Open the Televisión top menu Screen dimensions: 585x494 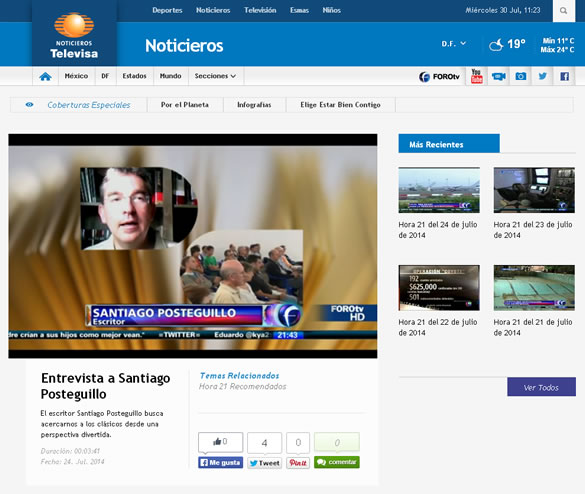click(260, 10)
